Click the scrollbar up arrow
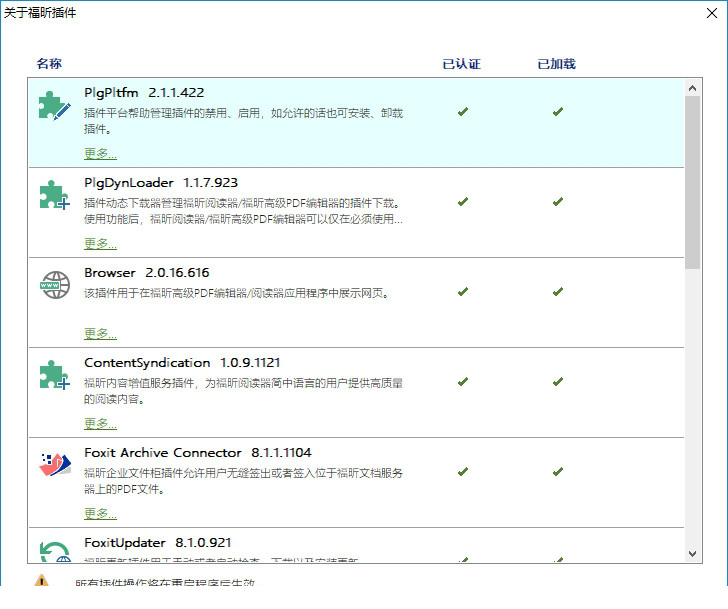This screenshot has height=609, width=728. pos(692,88)
